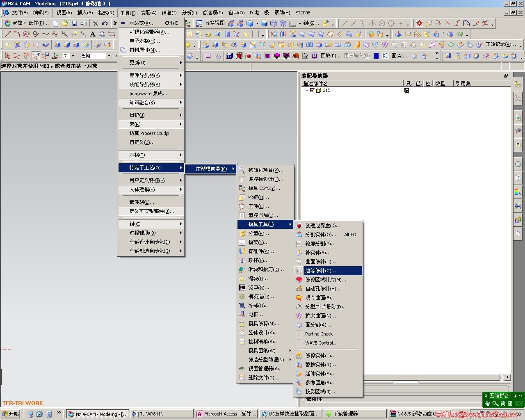This screenshot has width=525, height=420.
Task: Click the 替换视图 toolbar button
Action: [210, 23]
